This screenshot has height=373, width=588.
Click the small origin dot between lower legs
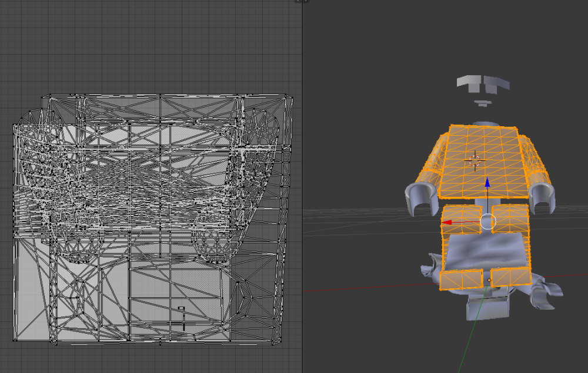(489, 281)
